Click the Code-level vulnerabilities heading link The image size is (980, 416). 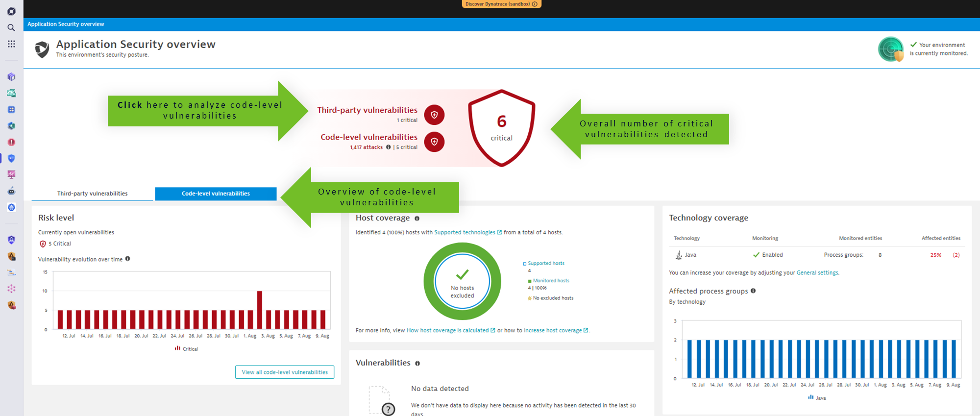pos(369,137)
